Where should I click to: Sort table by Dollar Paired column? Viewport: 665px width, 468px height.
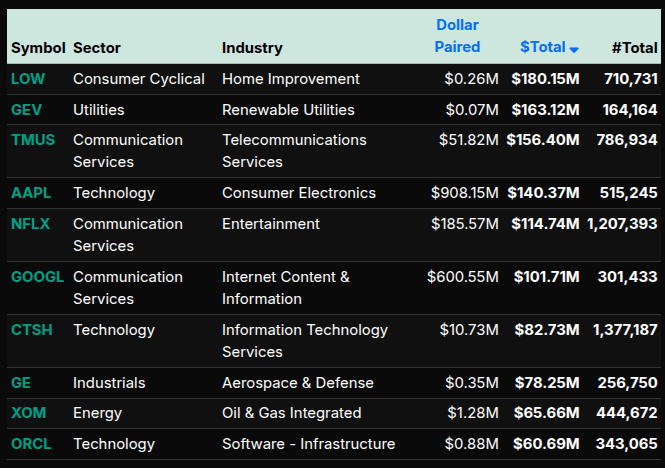tap(457, 35)
